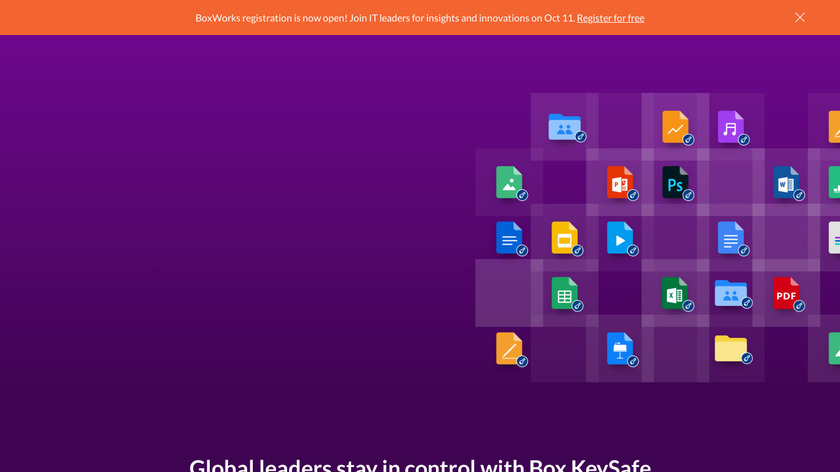
Task: Open the Register for free link
Action: pyautogui.click(x=610, y=18)
